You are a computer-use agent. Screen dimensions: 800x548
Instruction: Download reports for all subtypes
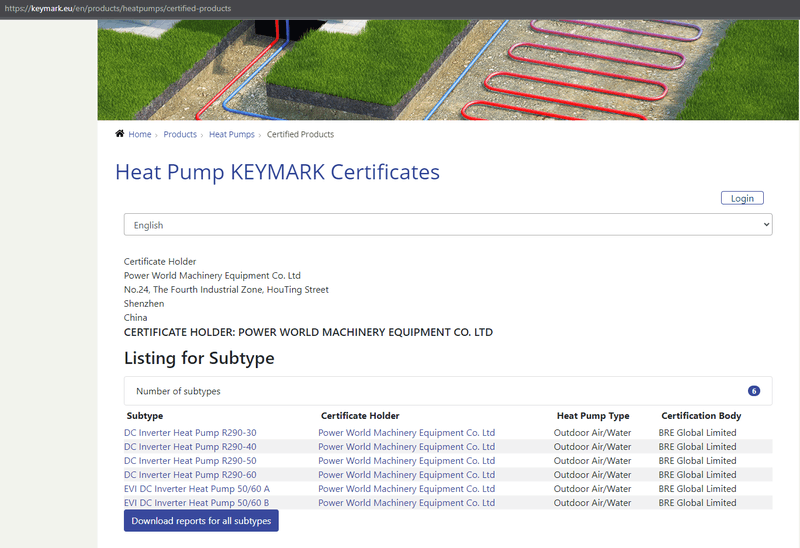[201, 520]
